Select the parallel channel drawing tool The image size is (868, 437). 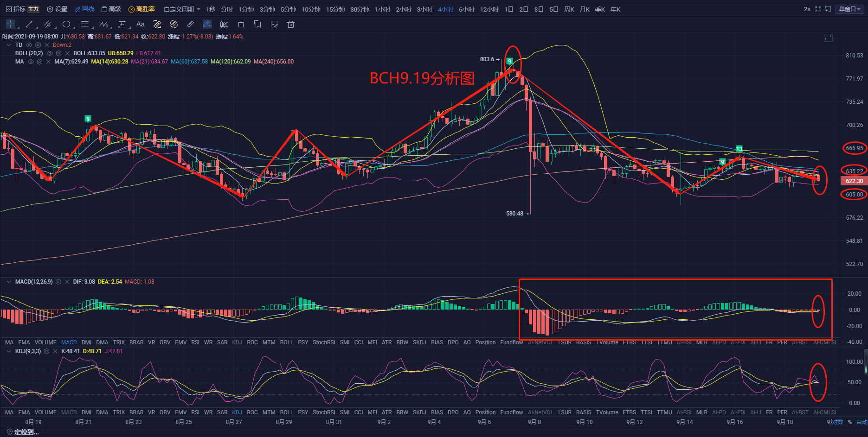coord(47,24)
